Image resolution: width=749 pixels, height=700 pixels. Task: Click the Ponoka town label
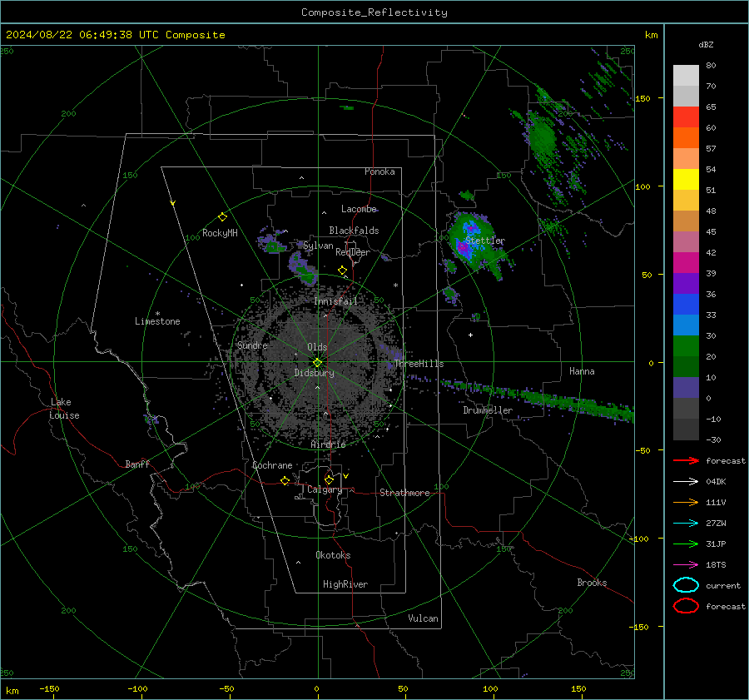pyautogui.click(x=379, y=171)
